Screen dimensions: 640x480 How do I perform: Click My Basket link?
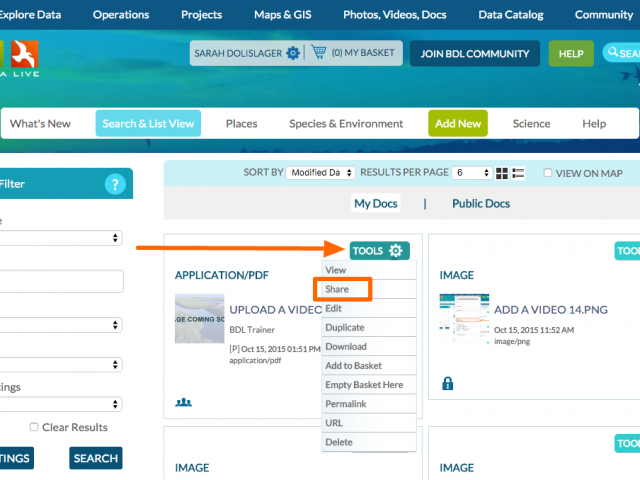tap(363, 53)
